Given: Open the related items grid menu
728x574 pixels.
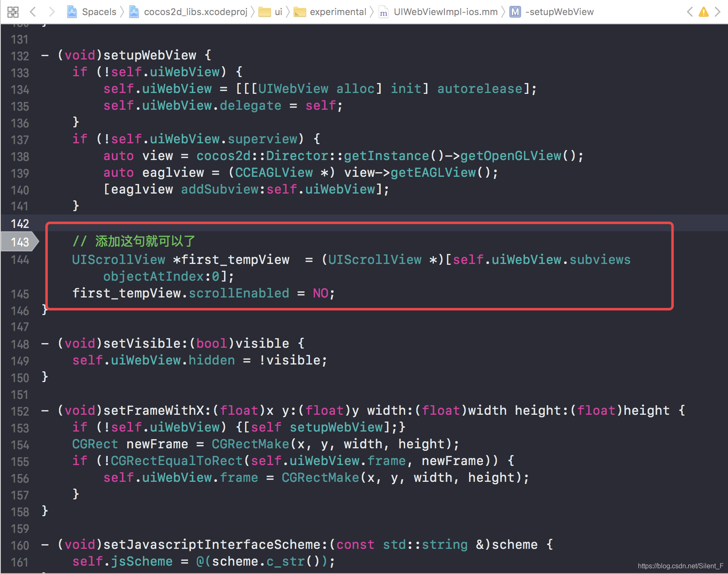Looking at the screenshot, I should (13, 12).
